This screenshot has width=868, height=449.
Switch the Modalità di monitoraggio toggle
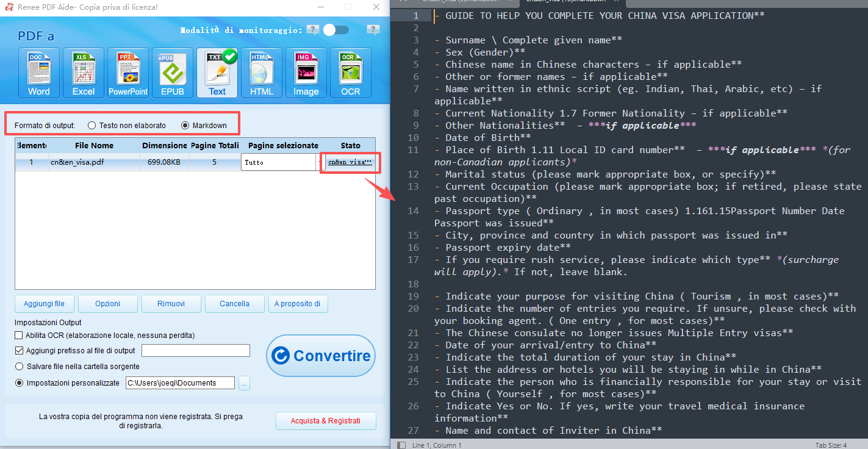335,29
